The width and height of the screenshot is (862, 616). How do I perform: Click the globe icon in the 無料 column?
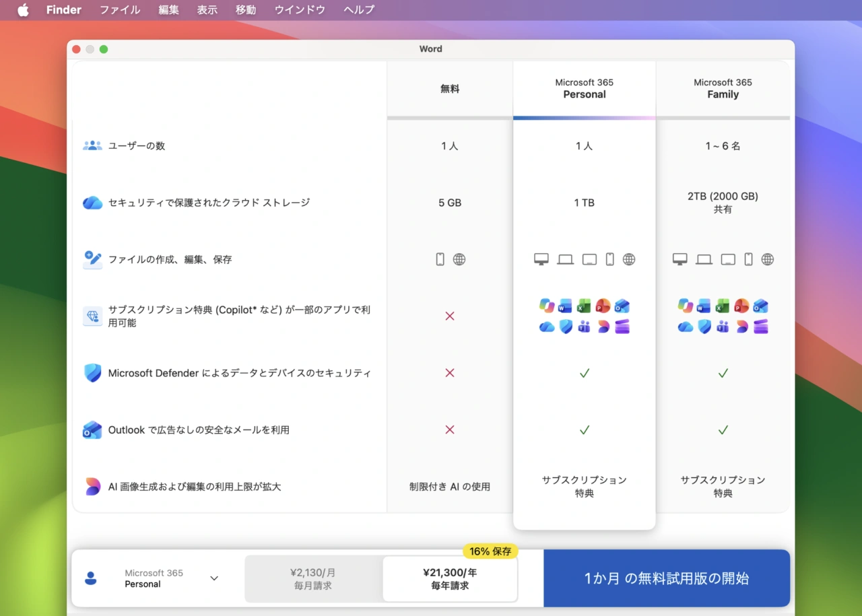pos(459,259)
